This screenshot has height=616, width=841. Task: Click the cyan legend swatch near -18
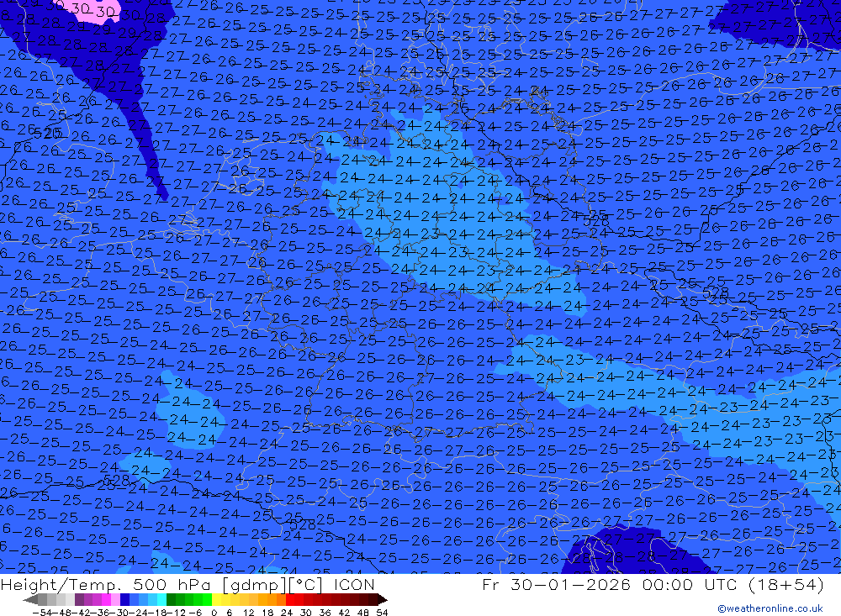point(161,599)
